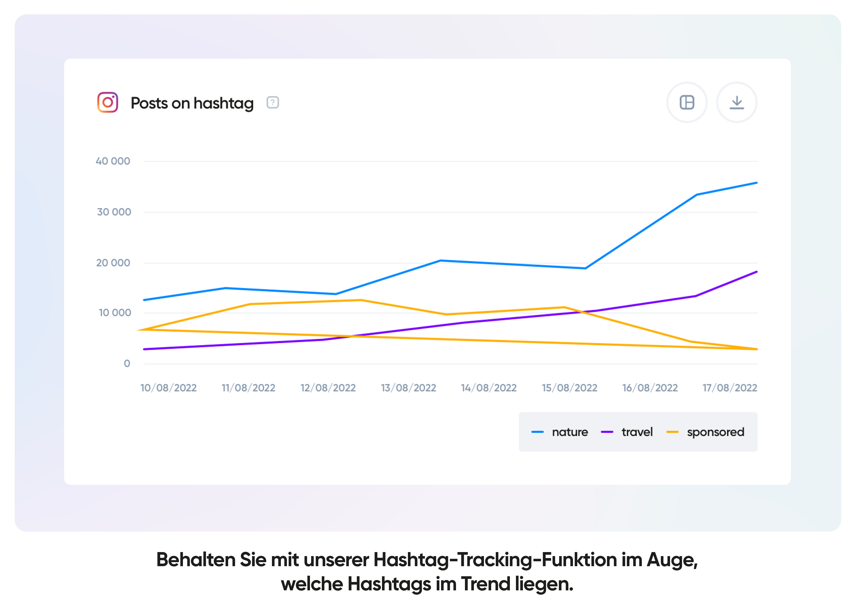Click the table layout view icon

(687, 103)
